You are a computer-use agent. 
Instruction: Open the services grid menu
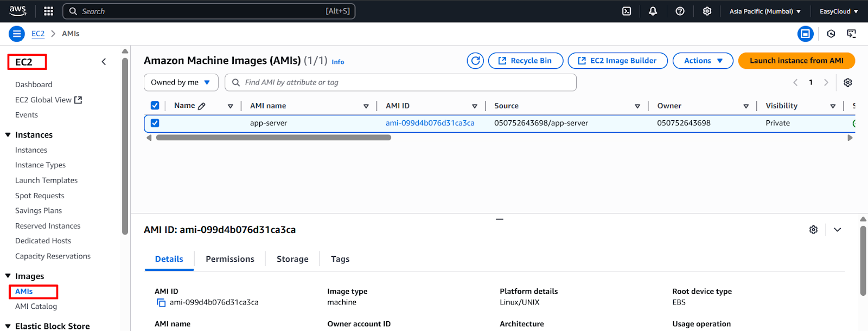48,11
